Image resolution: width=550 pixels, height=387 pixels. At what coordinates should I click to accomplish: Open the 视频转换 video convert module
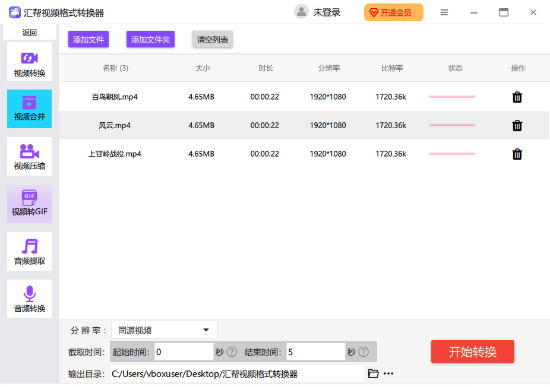tap(29, 62)
